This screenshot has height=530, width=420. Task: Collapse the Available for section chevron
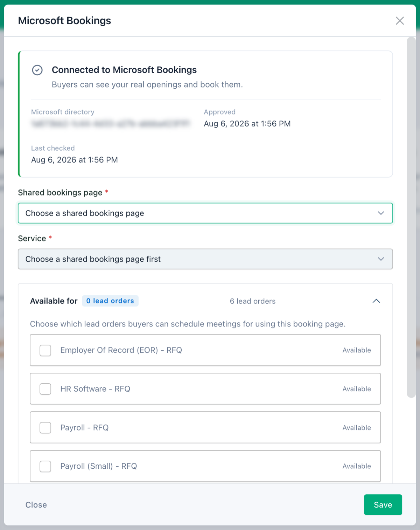pyautogui.click(x=376, y=301)
